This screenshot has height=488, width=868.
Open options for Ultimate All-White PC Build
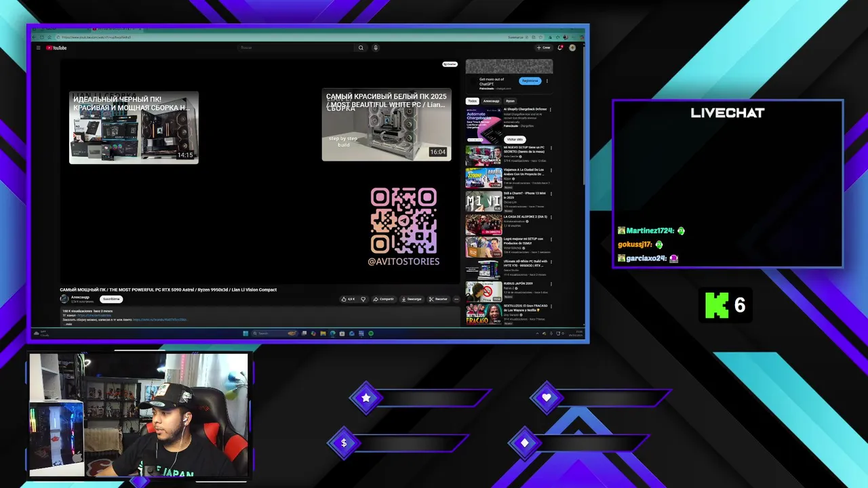tap(551, 262)
